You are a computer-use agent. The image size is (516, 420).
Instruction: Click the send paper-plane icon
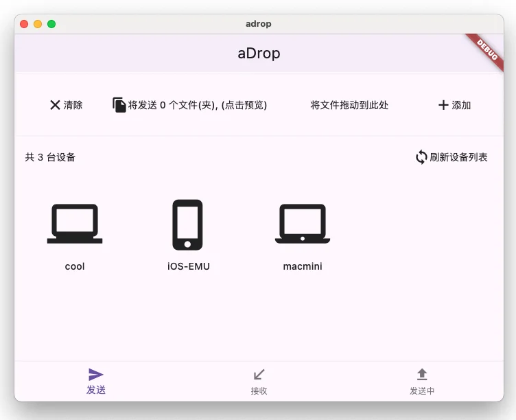click(x=96, y=374)
